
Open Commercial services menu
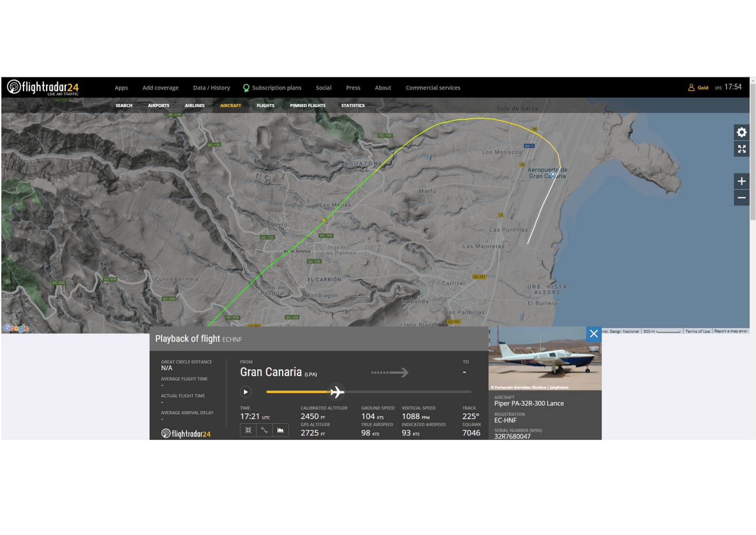(433, 88)
